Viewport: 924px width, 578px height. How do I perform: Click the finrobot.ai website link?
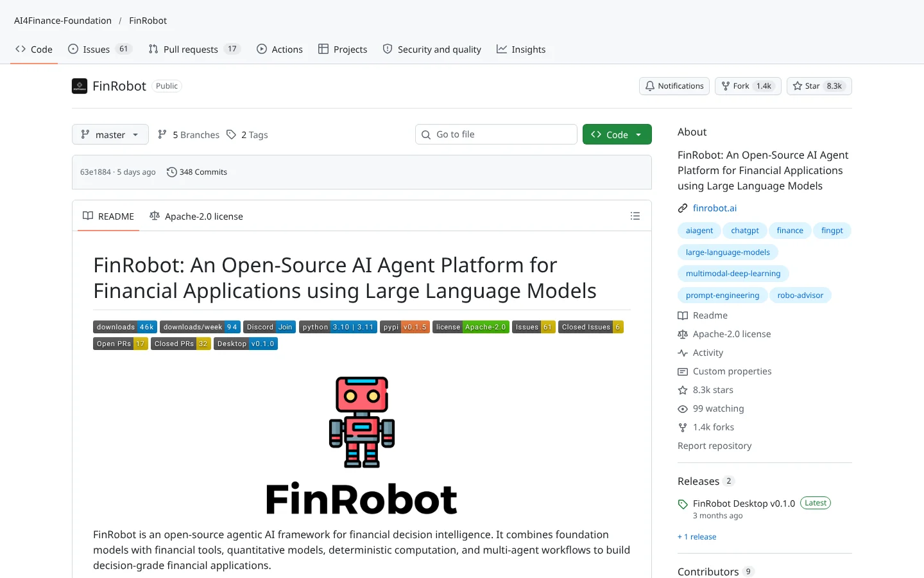[x=715, y=208]
